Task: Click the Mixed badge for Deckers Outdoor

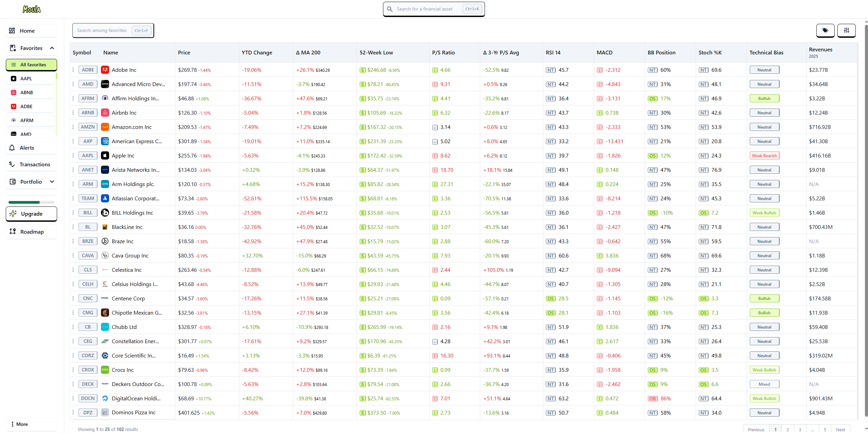Action: 764,384
